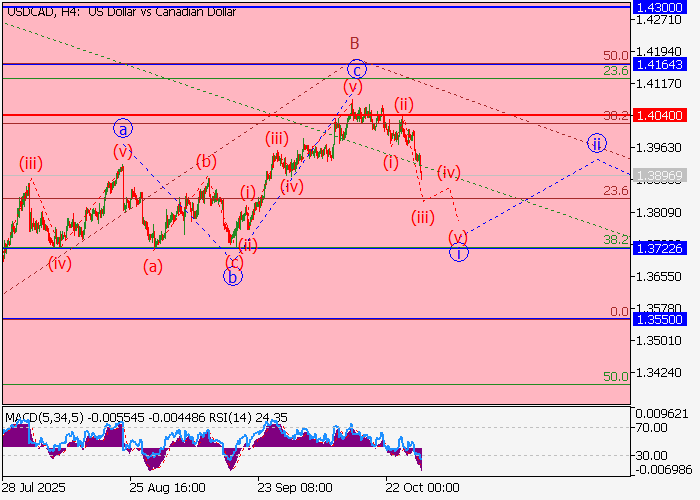Image resolution: width=700 pixels, height=500 pixels.
Task: Select the MACD(5,34,5) indicator label
Action: click(47, 416)
